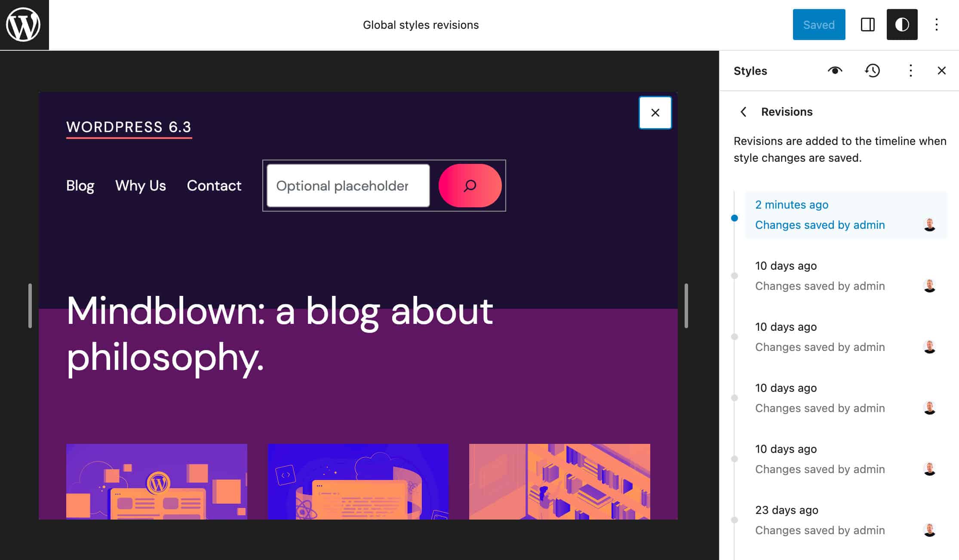
Task: Open the Blog navigation item
Action: pos(80,185)
